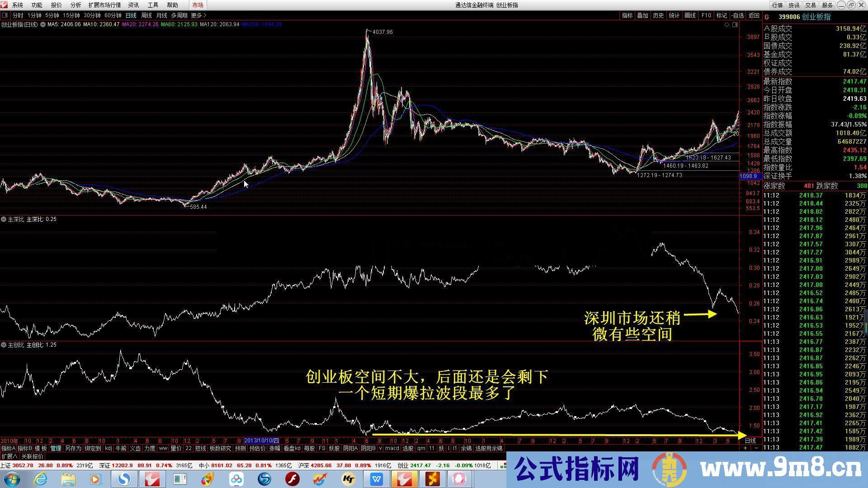Open Windows Explorer folder icon in taskbar
The image size is (868, 488).
68,479
